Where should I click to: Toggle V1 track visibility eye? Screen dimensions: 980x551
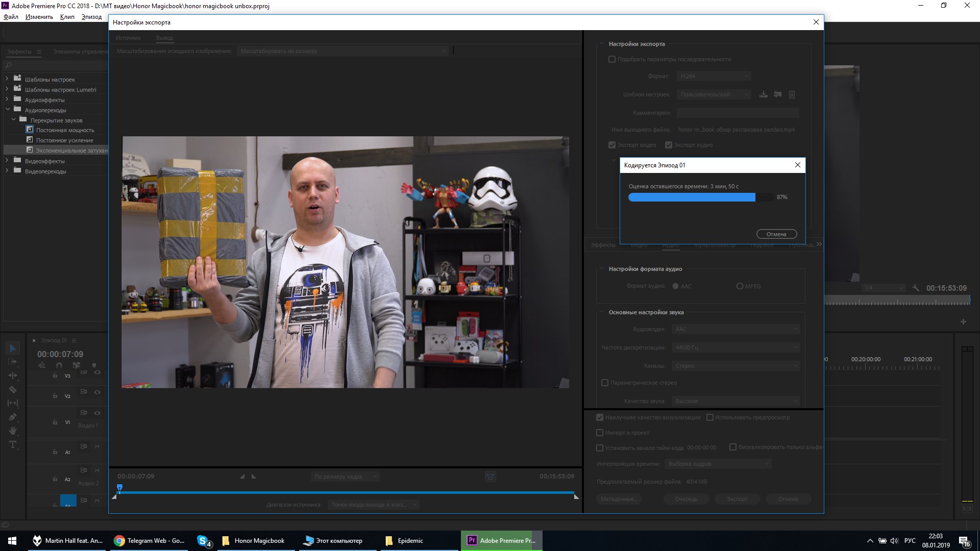click(x=97, y=413)
